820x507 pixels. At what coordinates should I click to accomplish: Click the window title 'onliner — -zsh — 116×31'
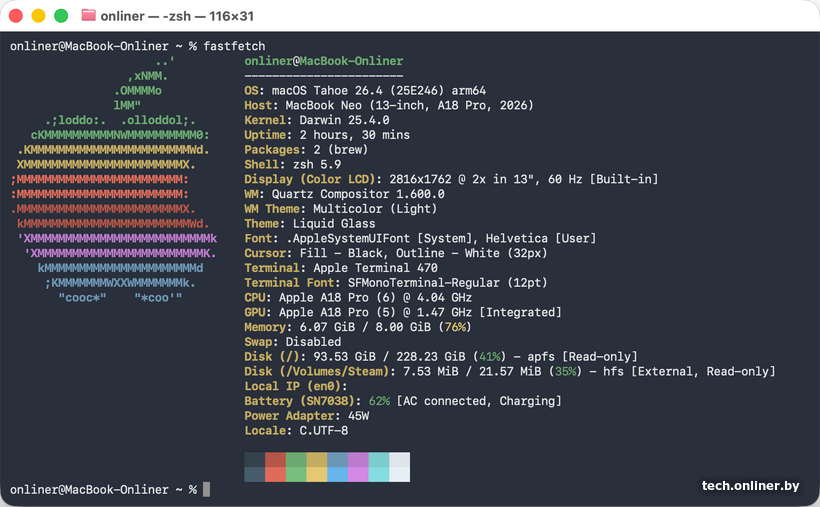[x=177, y=16]
